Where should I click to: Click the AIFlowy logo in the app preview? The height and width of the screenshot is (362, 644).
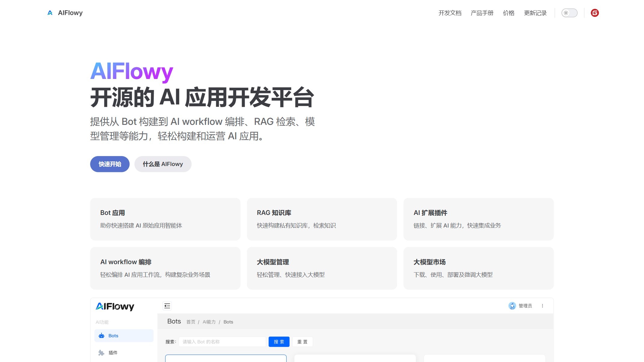pyautogui.click(x=115, y=307)
